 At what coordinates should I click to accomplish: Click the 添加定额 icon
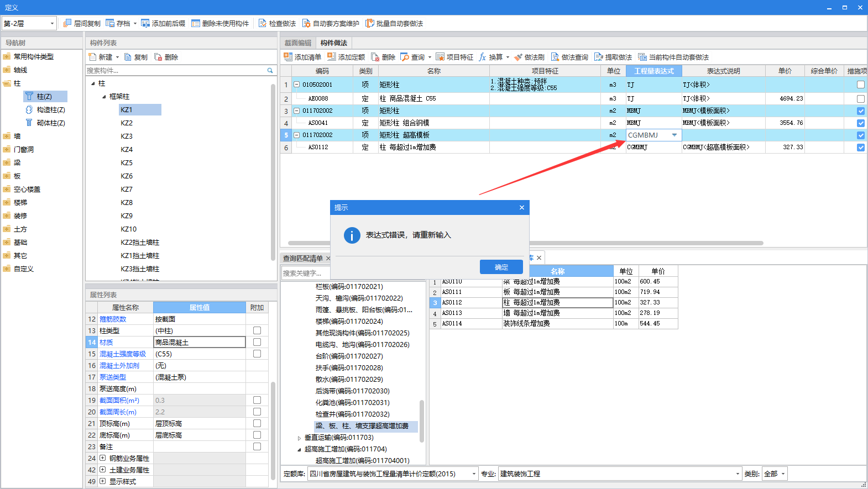pos(332,57)
